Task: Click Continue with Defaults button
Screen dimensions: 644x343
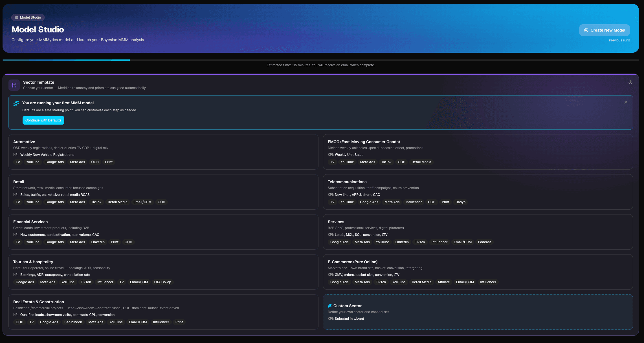Action: [x=43, y=120]
